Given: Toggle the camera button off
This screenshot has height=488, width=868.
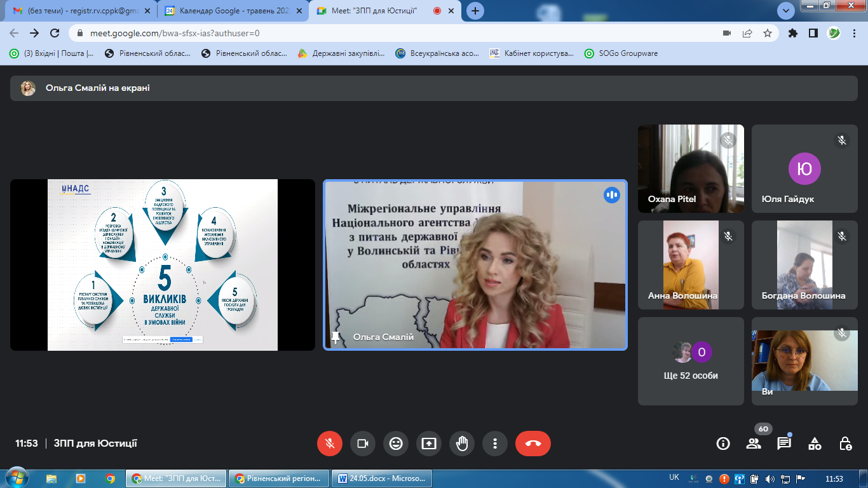Looking at the screenshot, I should [x=363, y=444].
